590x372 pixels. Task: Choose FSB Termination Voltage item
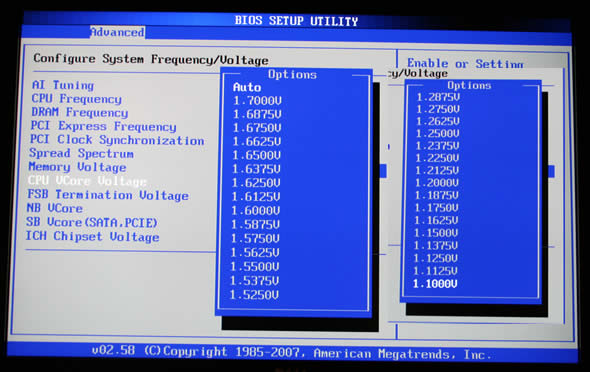[108, 195]
